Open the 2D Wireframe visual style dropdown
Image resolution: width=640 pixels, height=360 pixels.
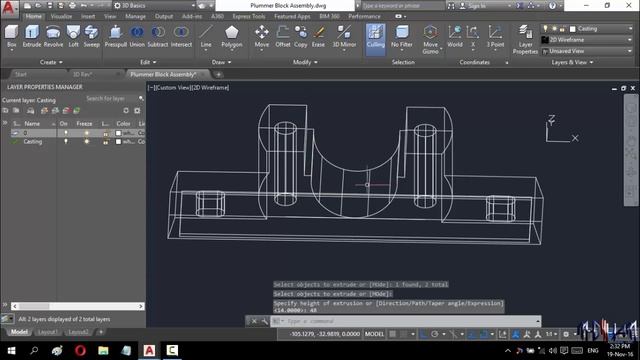pyautogui.click(x=588, y=40)
